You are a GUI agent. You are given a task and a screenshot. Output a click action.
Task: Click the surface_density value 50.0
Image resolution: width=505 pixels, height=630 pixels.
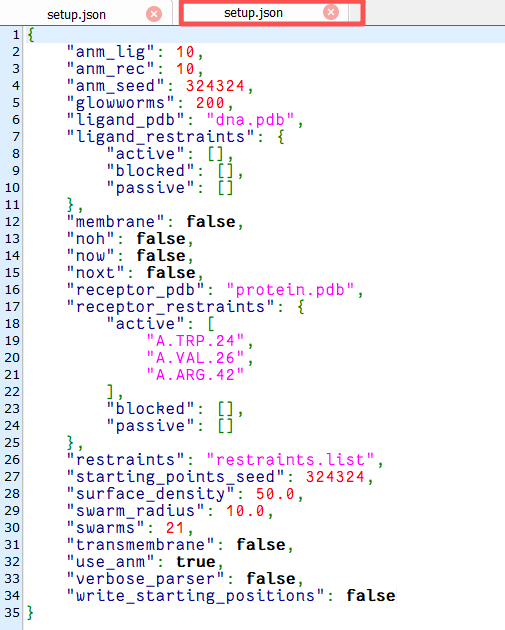pos(275,494)
